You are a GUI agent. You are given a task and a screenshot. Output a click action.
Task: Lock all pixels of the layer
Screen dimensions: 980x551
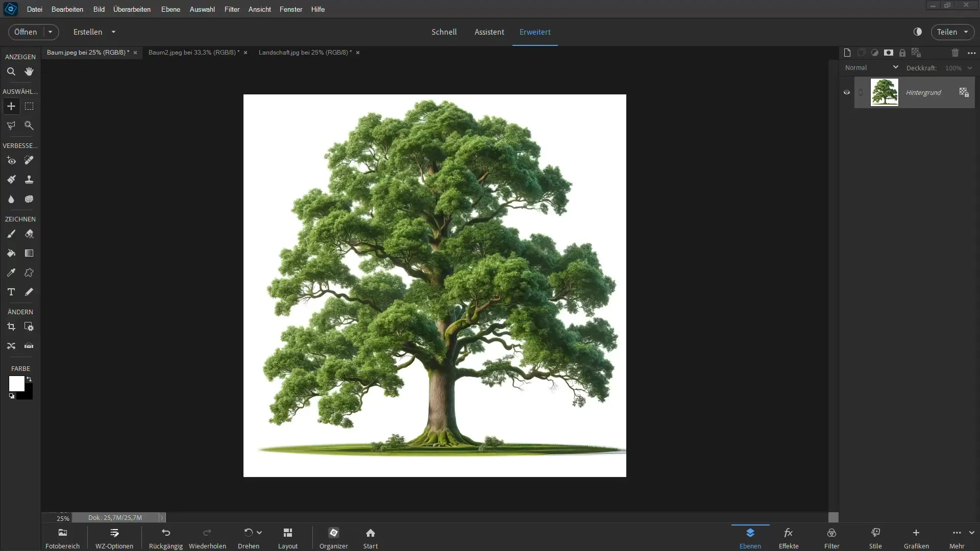(x=902, y=53)
